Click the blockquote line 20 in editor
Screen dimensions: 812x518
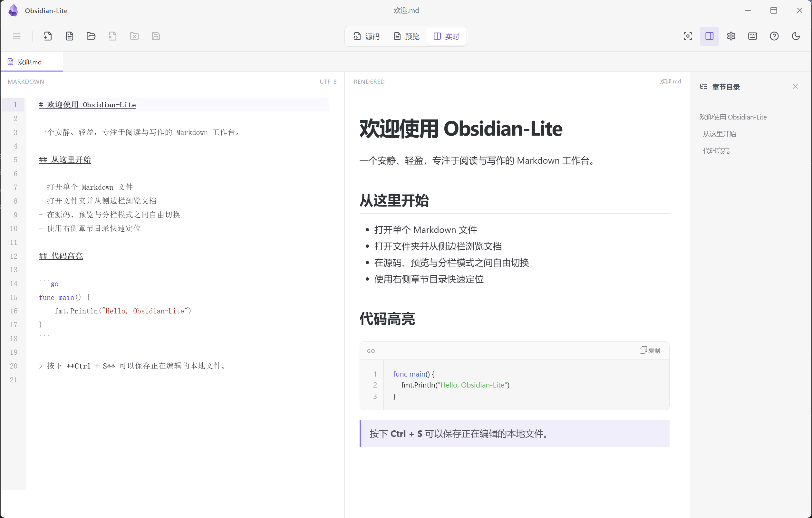tap(133, 366)
